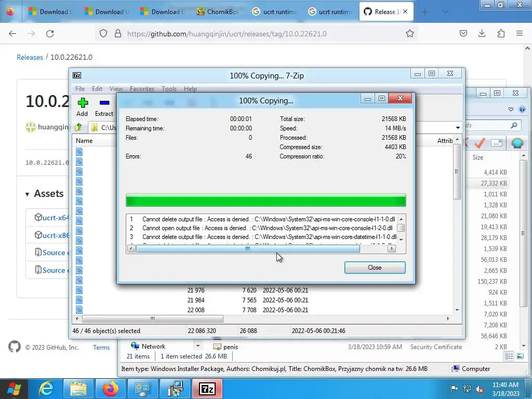Open Firefox downloads arrow icon

click(482, 33)
